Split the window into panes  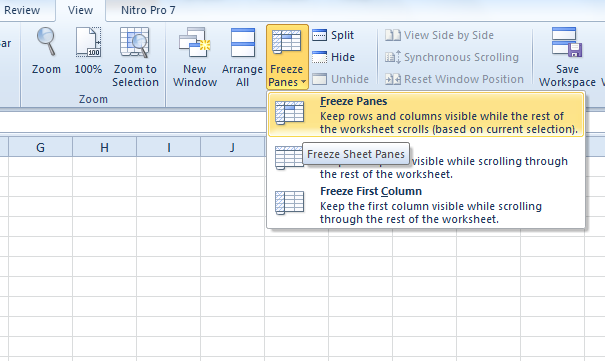333,35
